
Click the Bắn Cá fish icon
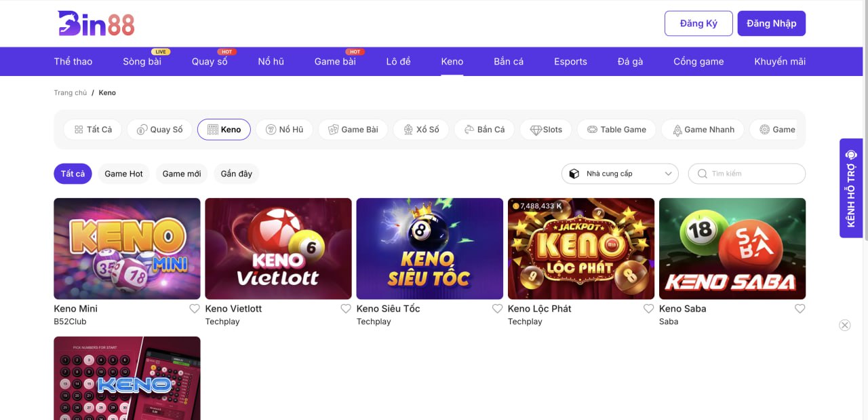click(469, 130)
